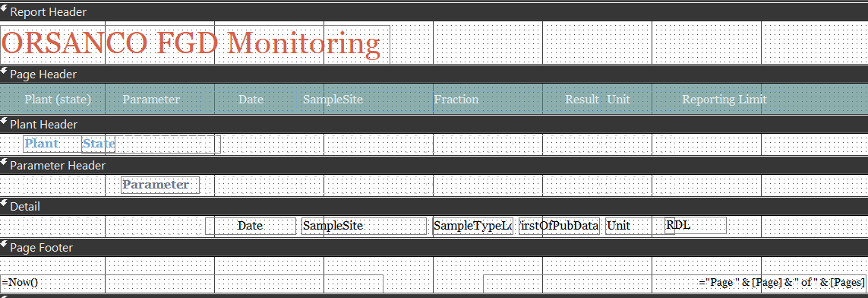The height and width of the screenshot is (298, 868).
Task: Select the Page Footer section bar
Action: pyautogui.click(x=434, y=248)
